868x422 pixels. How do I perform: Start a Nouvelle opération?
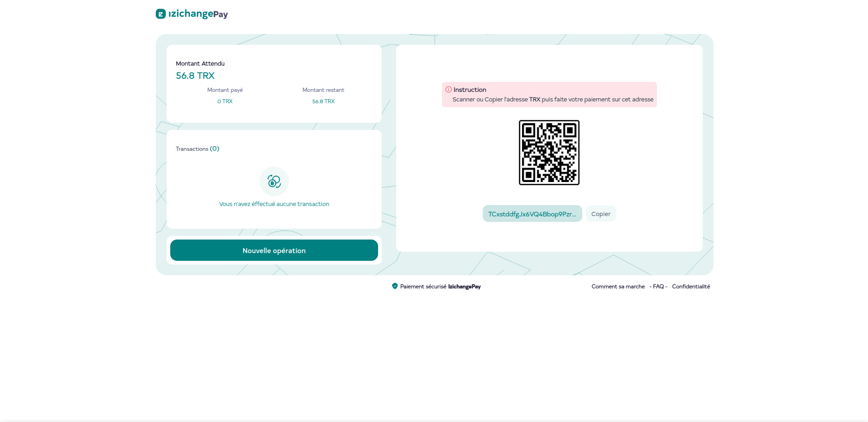coord(274,250)
